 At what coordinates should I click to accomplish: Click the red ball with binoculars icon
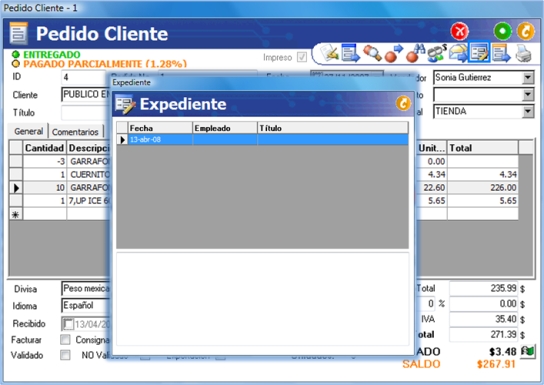(x=416, y=53)
